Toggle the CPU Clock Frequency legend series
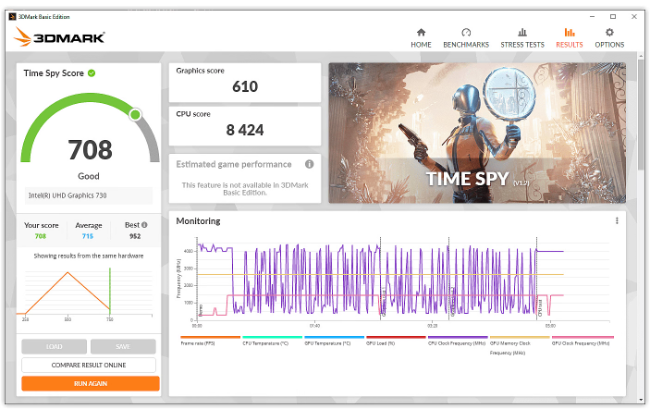The height and width of the screenshot is (410, 654). pyautogui.click(x=456, y=342)
